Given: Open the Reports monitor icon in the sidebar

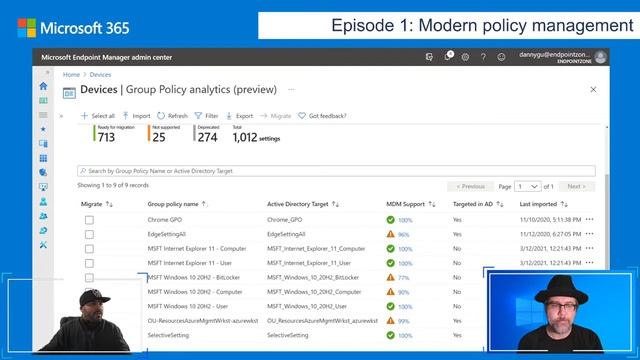Looking at the screenshot, I should 43,187.
